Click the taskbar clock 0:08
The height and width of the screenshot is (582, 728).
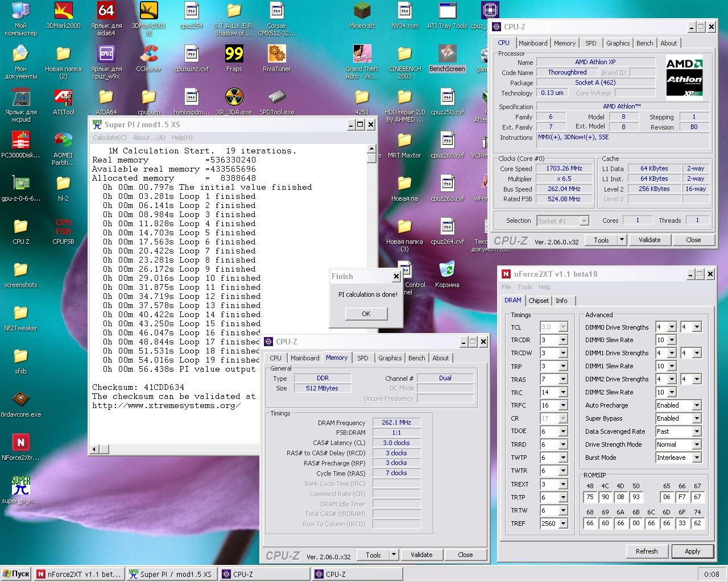712,574
